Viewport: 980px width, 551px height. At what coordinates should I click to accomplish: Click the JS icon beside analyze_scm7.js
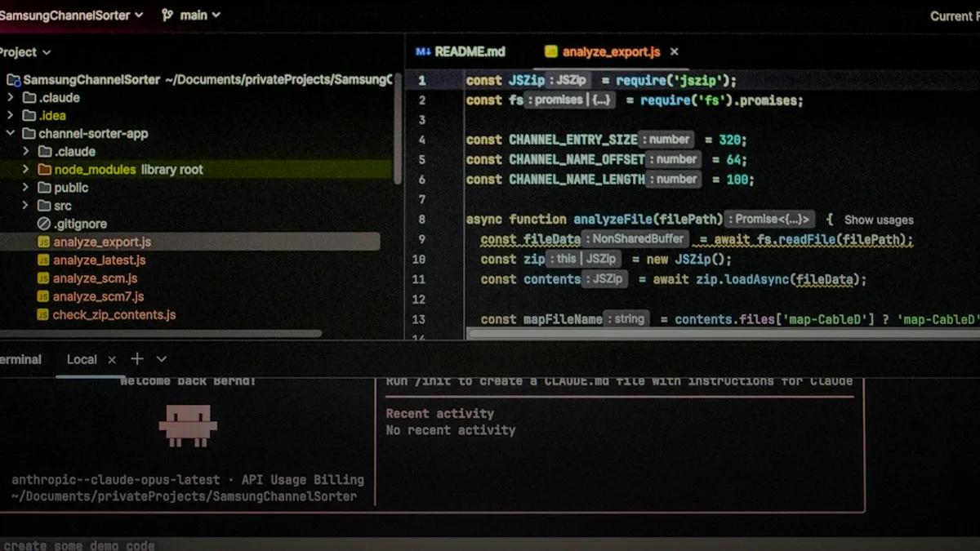[x=44, y=296]
